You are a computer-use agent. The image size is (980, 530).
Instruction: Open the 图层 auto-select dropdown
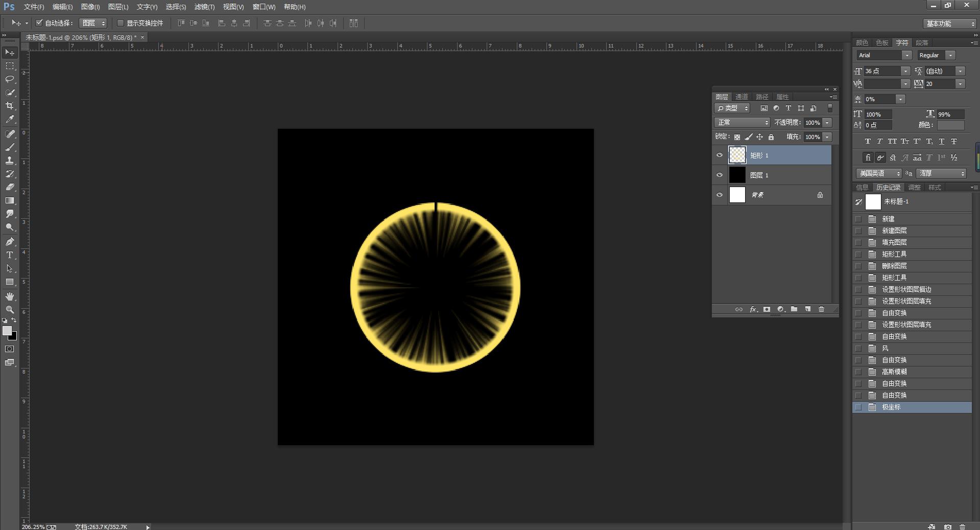[92, 23]
